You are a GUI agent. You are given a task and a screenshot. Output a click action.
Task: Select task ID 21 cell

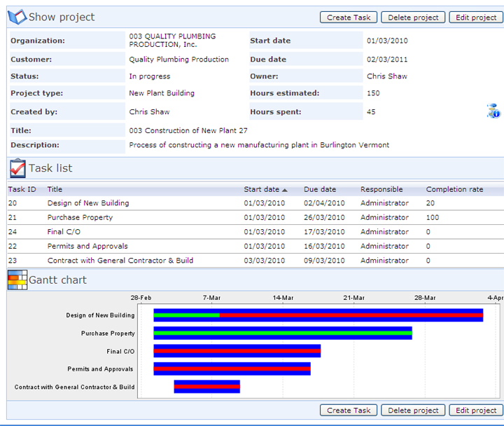coord(13,217)
